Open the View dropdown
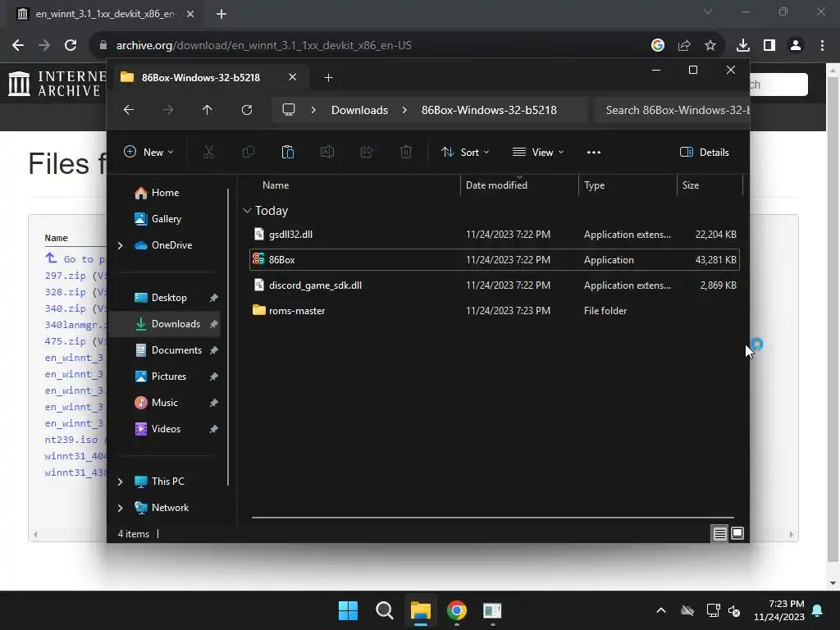The height and width of the screenshot is (630, 840). coord(538,152)
